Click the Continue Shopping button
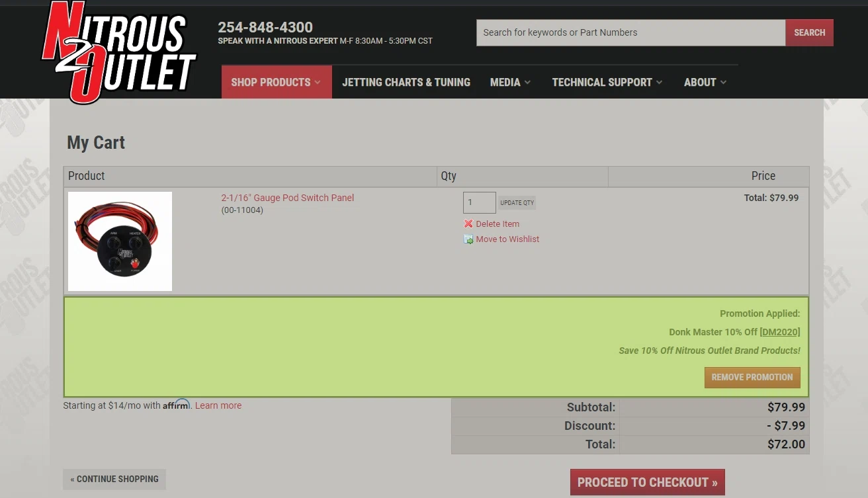 [x=114, y=479]
